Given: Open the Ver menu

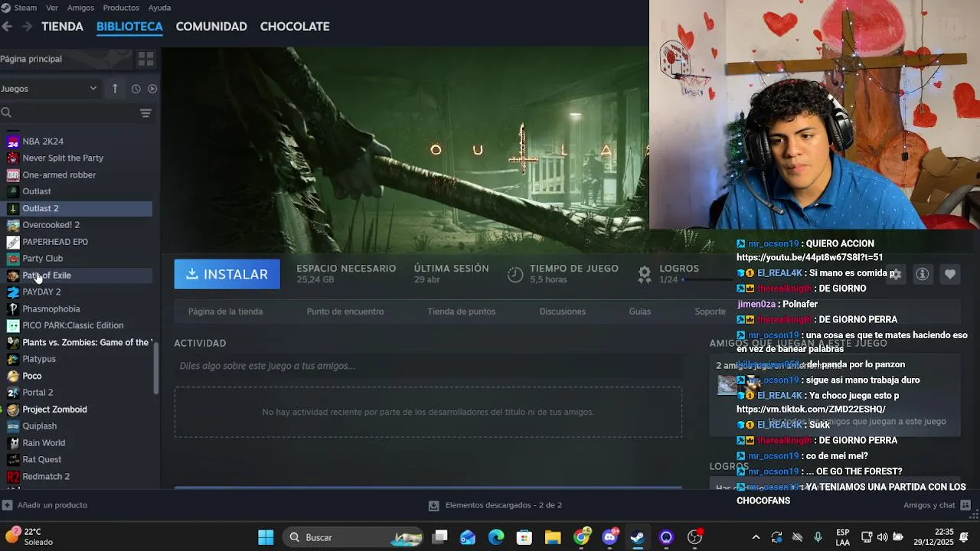Looking at the screenshot, I should click(52, 8).
